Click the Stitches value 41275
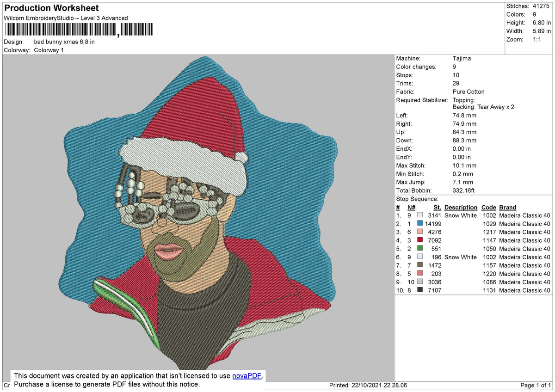The height and width of the screenshot is (392, 555). coord(541,6)
